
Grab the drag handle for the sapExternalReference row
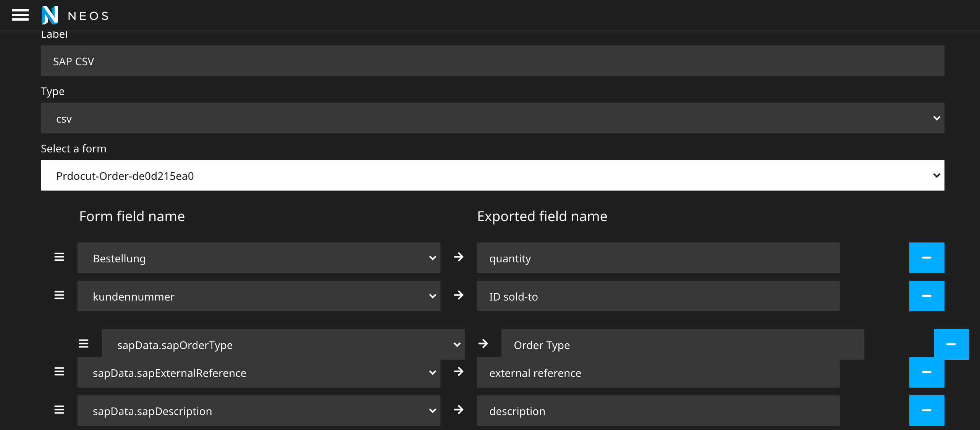59,372
